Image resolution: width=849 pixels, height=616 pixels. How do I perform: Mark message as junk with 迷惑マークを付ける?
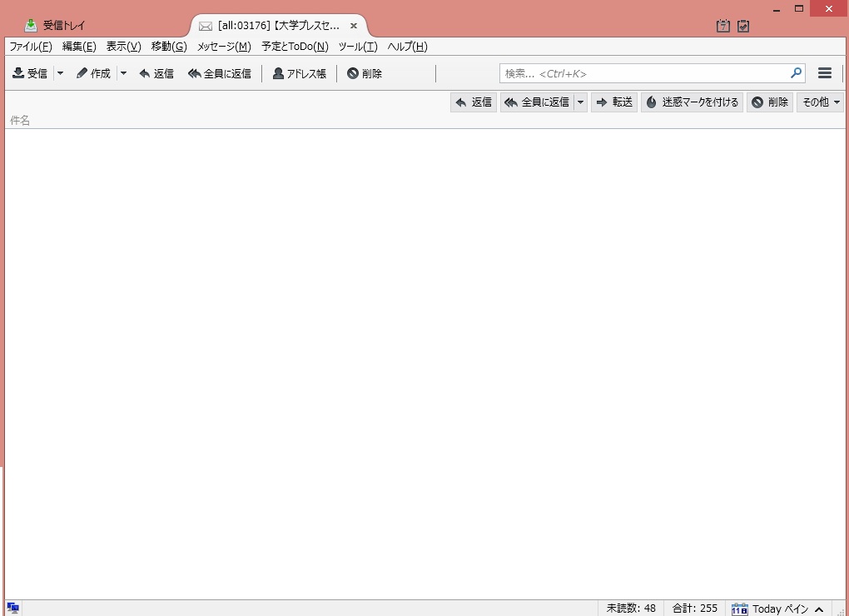click(x=692, y=102)
